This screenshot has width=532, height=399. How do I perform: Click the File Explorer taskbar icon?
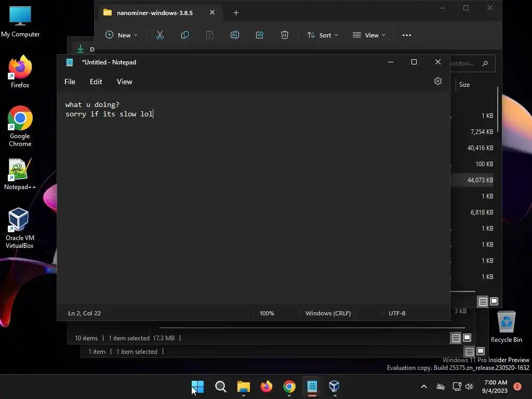(x=243, y=387)
